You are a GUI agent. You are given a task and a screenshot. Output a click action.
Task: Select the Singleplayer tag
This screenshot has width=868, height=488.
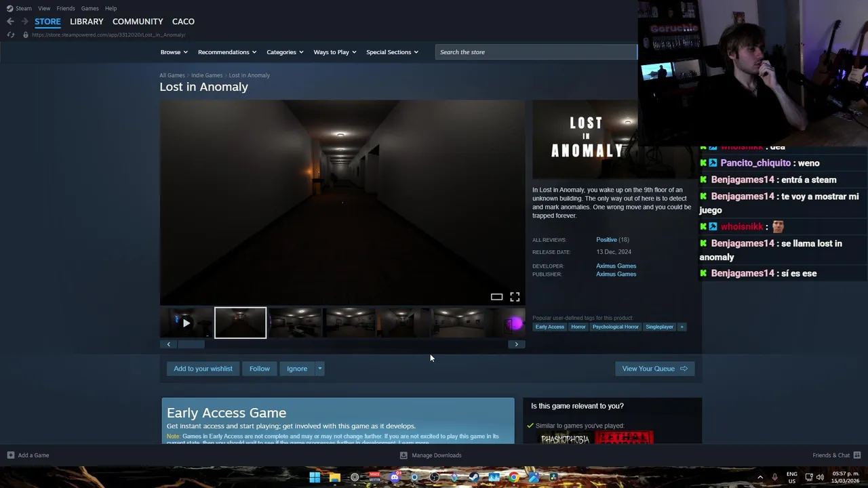tap(659, 327)
